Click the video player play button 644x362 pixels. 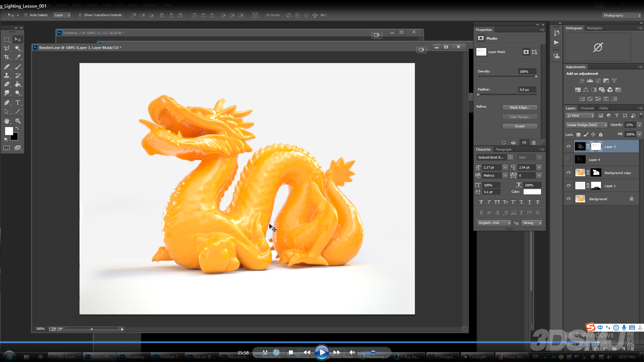(321, 352)
